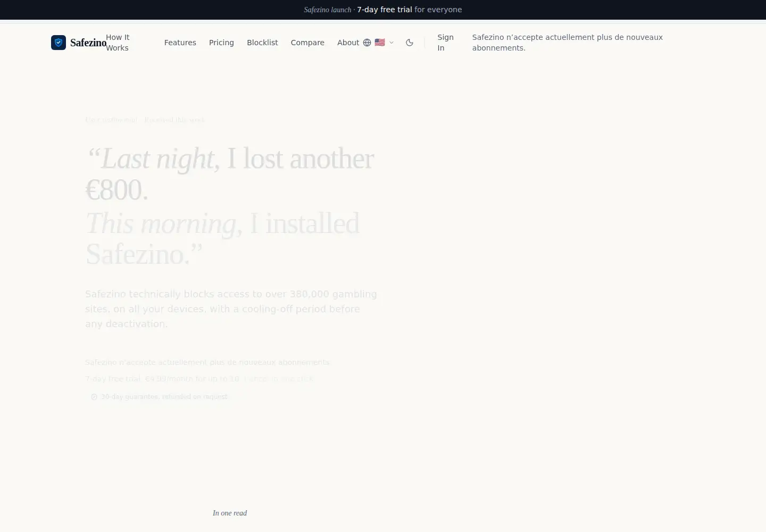Open the Pricing page

221,43
